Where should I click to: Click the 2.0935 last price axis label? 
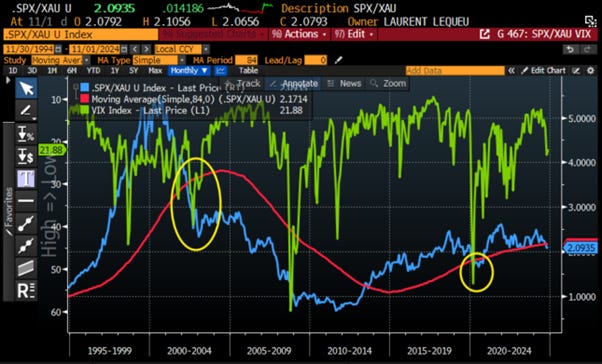pos(581,248)
